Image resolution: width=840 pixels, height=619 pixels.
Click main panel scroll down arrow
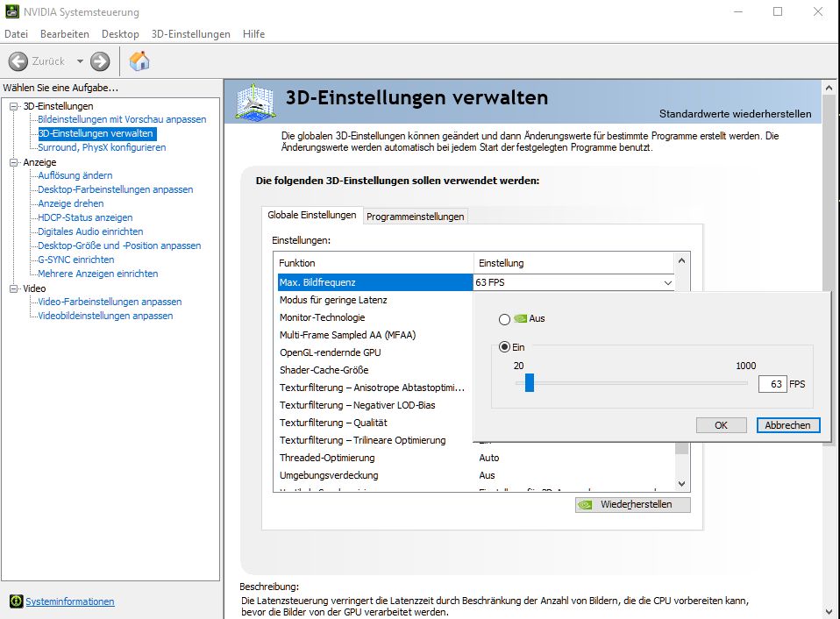pos(829,611)
